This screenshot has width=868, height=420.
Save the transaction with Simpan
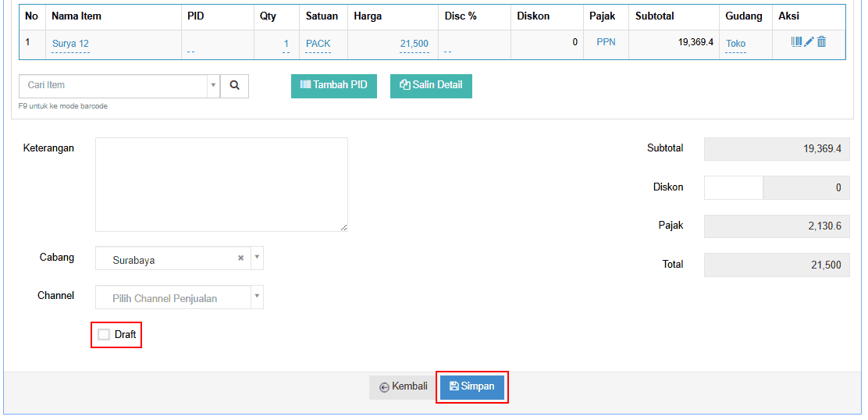pyautogui.click(x=472, y=387)
